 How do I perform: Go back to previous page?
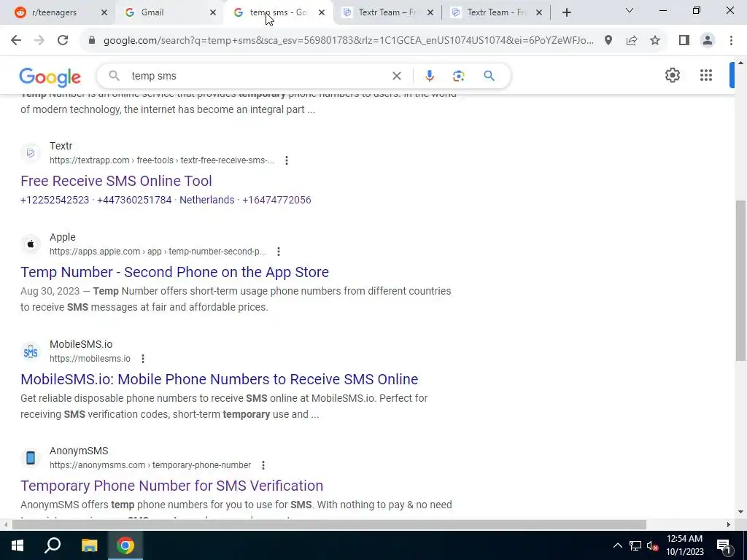click(x=16, y=41)
